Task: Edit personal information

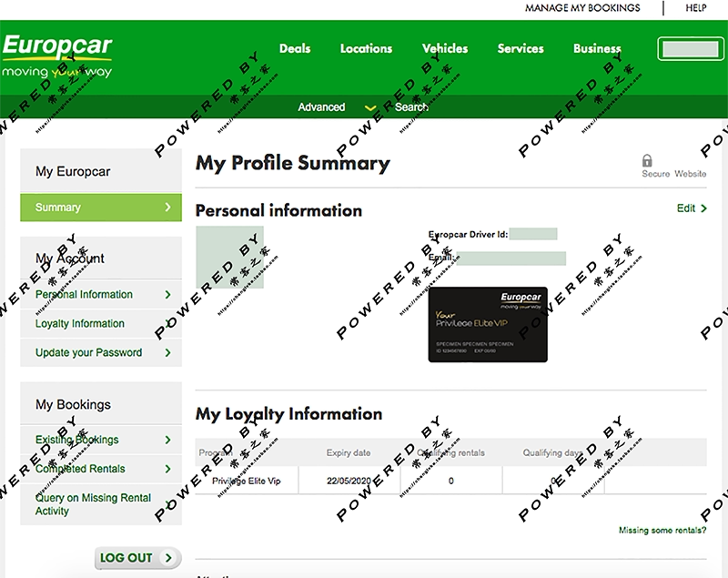Action: click(692, 208)
